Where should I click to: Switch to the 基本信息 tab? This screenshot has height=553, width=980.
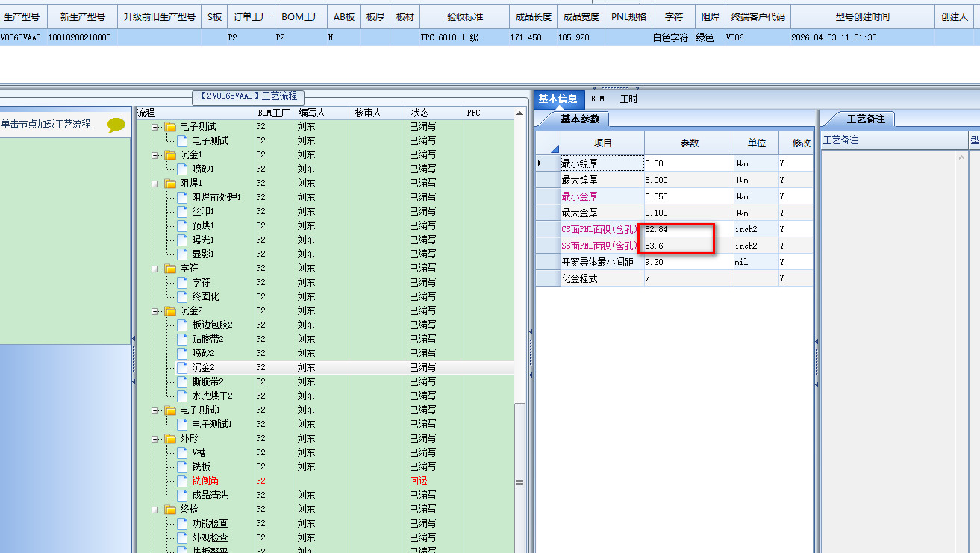coord(558,99)
